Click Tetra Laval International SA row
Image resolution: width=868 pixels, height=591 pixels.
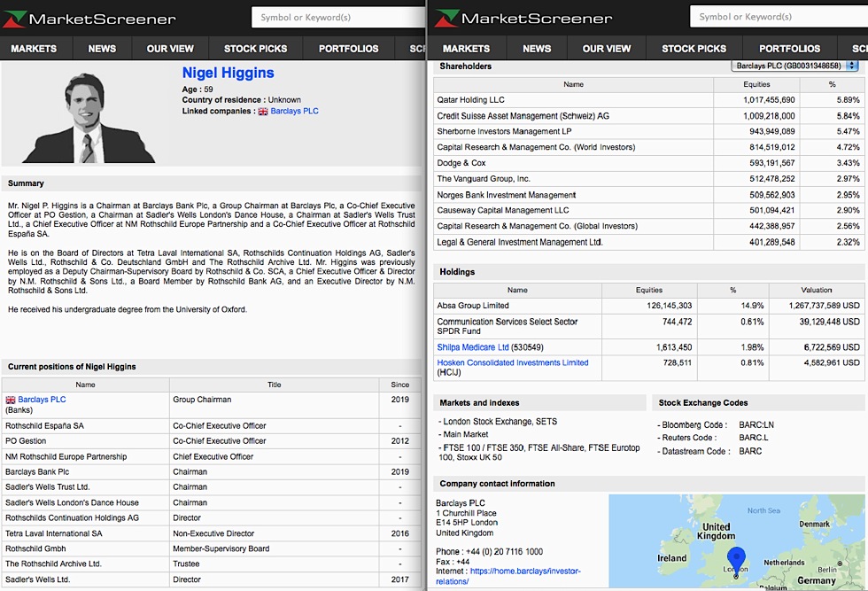click(x=212, y=534)
